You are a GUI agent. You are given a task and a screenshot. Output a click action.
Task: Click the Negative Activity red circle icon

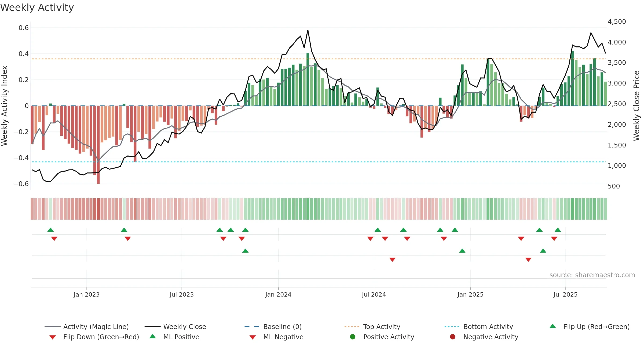453,337
